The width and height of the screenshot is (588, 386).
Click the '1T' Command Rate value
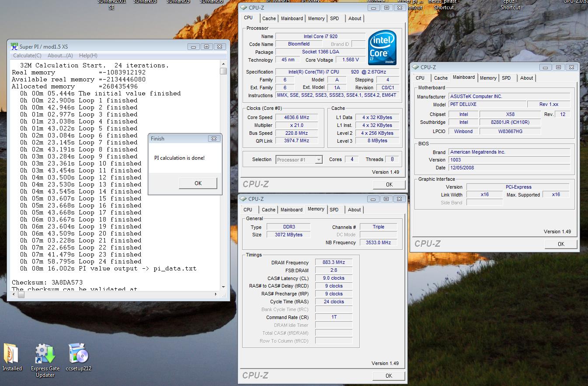334,317
